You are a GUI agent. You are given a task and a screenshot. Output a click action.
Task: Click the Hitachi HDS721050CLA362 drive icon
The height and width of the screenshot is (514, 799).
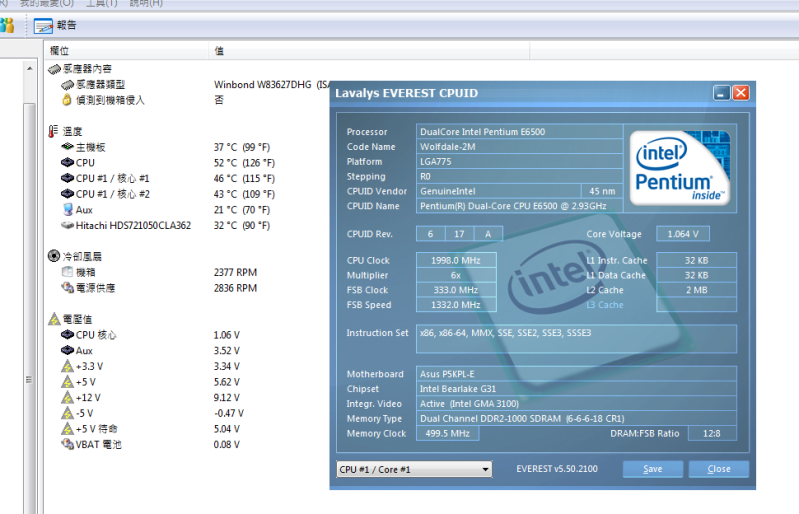67,225
